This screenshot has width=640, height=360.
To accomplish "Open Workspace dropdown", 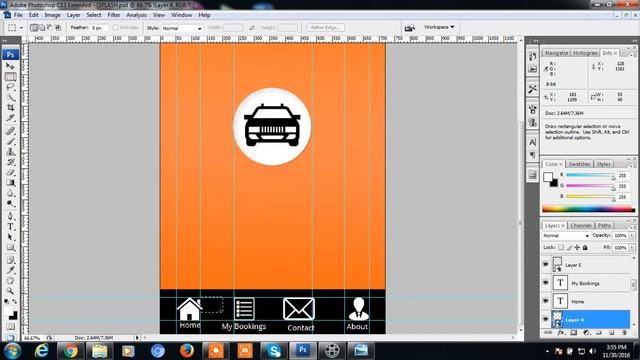I will coord(439,27).
